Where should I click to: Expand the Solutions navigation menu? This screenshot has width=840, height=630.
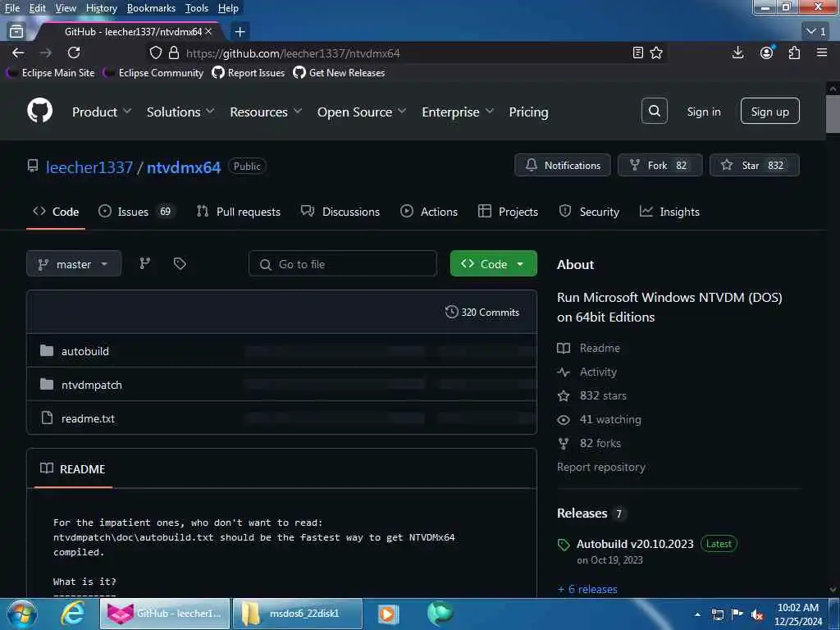click(x=180, y=112)
